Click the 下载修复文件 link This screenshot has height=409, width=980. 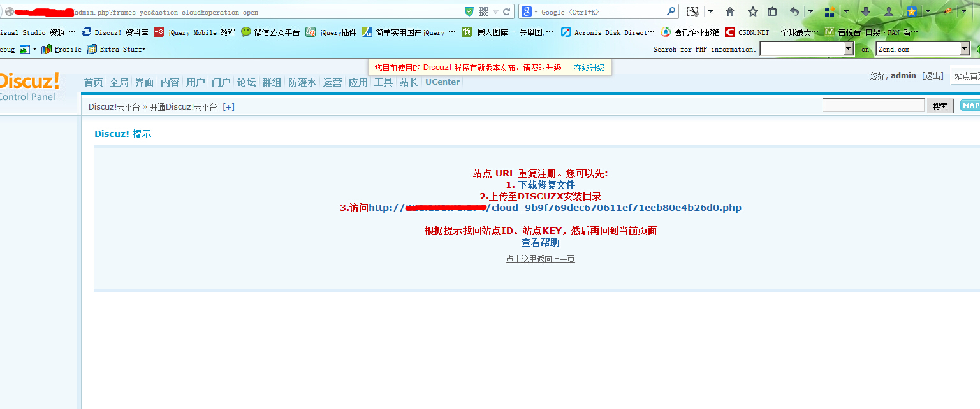pos(546,185)
